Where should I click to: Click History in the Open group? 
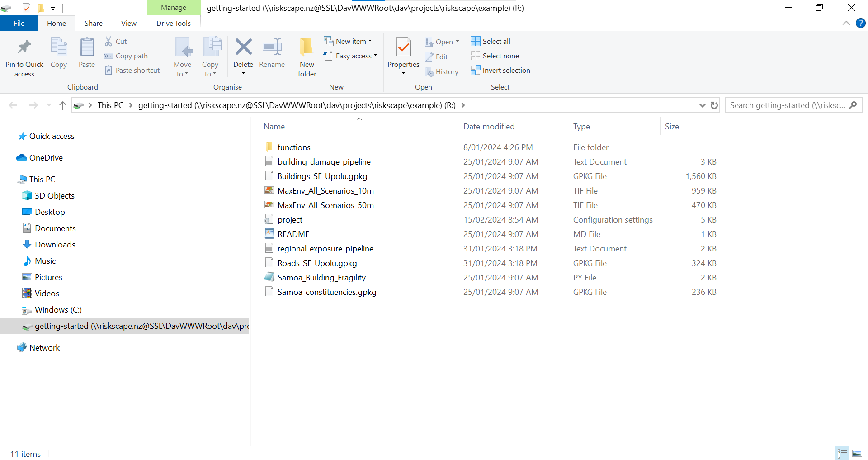click(x=442, y=71)
